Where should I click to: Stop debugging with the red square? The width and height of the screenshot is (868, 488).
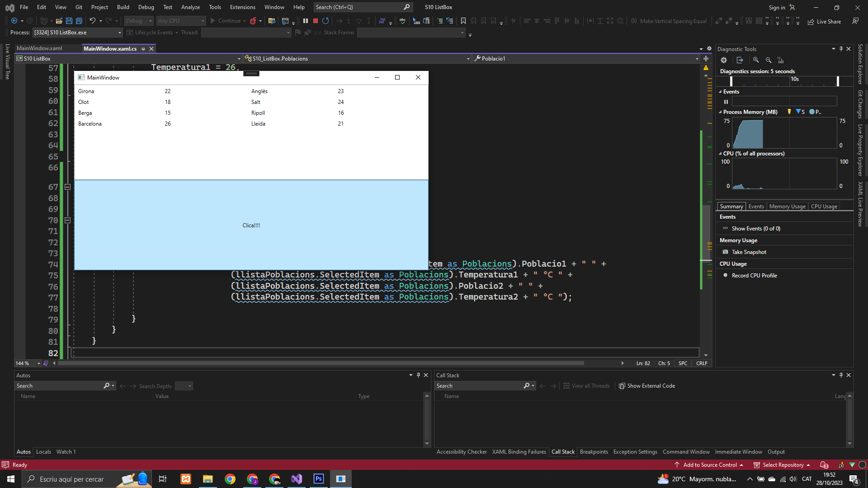tap(316, 21)
